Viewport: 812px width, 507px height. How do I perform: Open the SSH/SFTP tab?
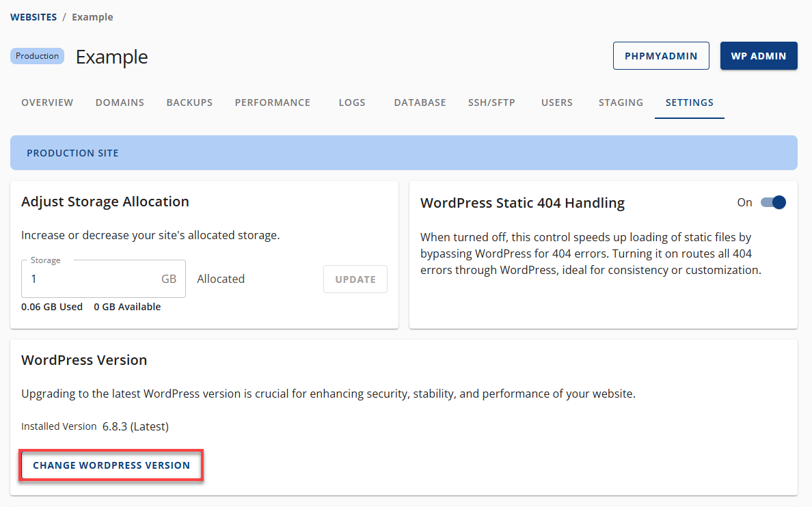[x=491, y=102]
